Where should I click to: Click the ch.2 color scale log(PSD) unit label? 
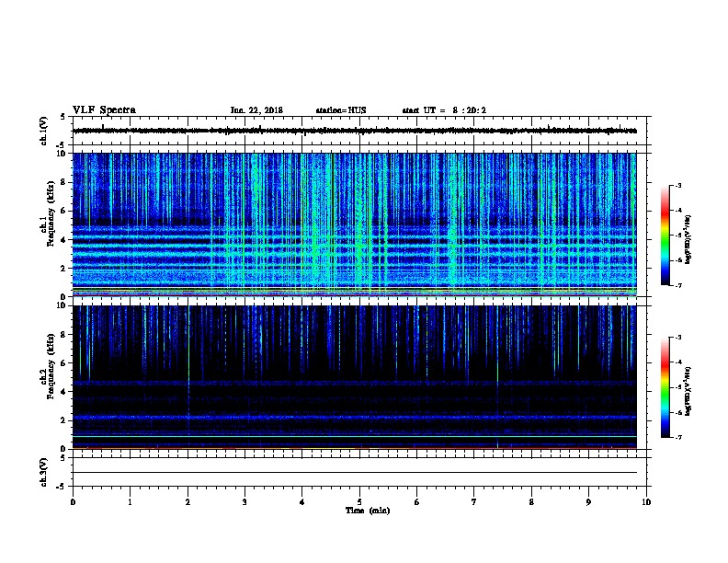point(688,391)
